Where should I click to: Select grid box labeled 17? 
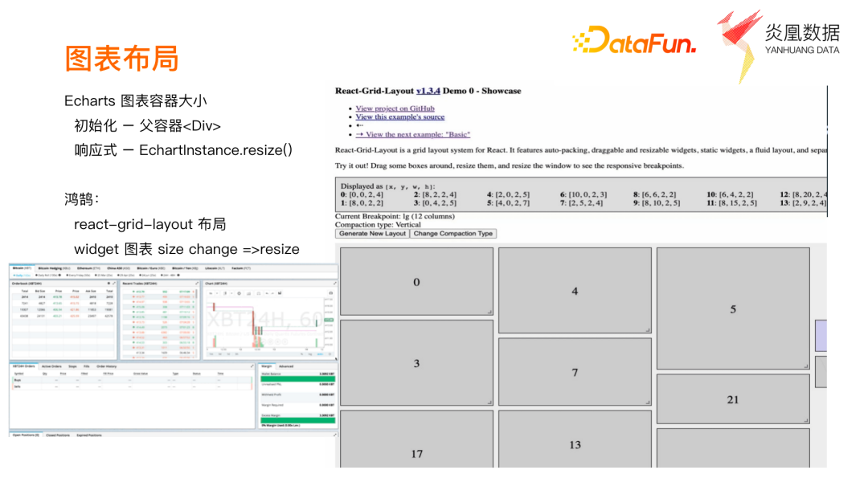point(416,439)
